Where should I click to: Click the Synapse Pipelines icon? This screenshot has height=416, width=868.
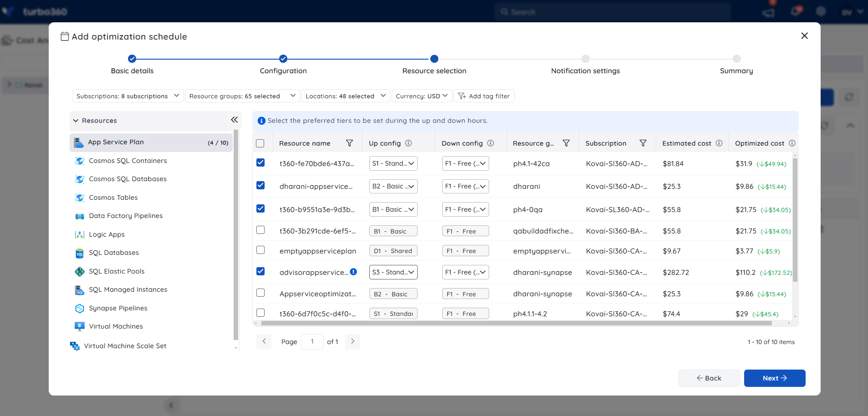tap(80, 308)
